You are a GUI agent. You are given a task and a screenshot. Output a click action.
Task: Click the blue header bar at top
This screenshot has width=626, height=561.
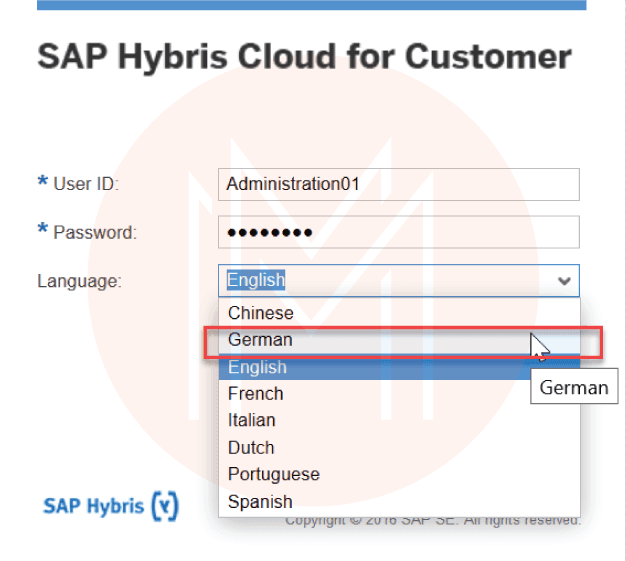click(311, 5)
